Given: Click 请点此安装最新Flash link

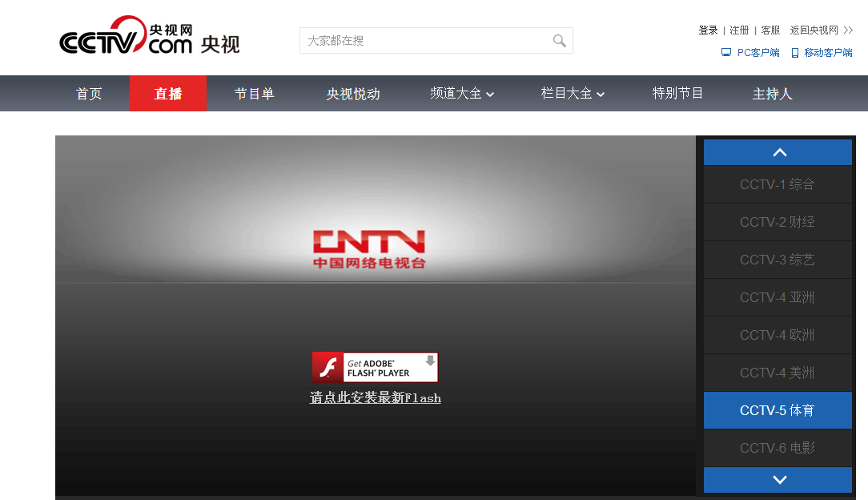Looking at the screenshot, I should 375,397.
